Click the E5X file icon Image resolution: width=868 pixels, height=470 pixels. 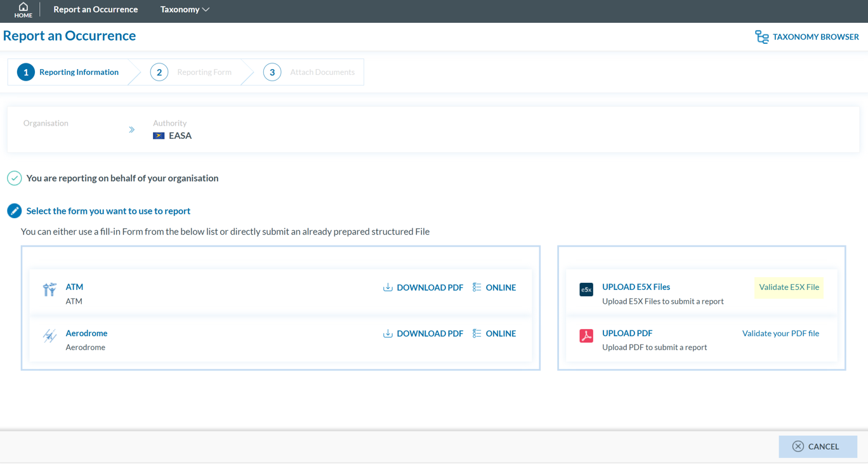click(x=586, y=290)
